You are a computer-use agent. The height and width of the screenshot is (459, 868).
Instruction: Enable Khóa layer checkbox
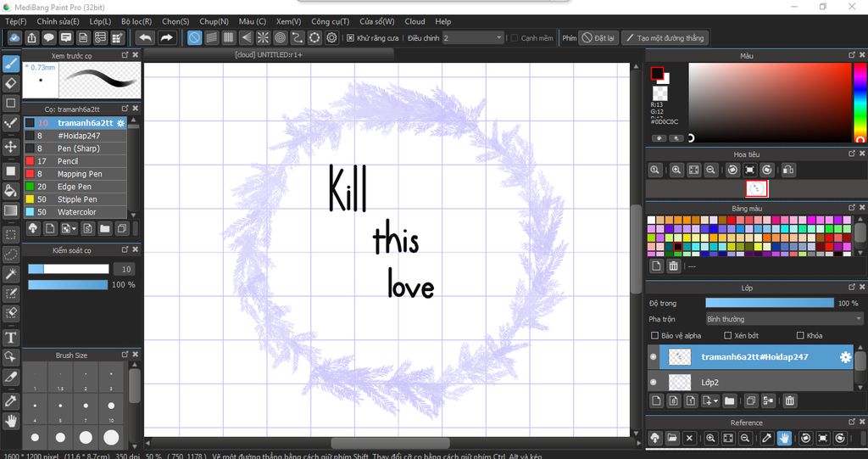[800, 335]
